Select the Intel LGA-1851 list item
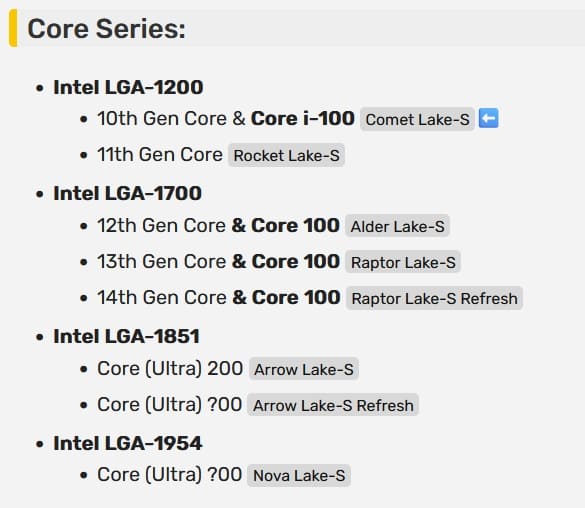Image resolution: width=585 pixels, height=508 pixels. [x=126, y=336]
